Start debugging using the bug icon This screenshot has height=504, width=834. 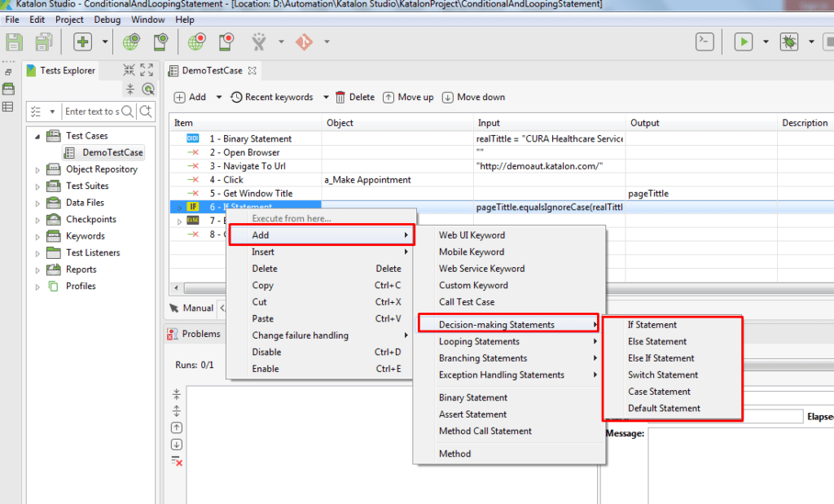tap(788, 41)
